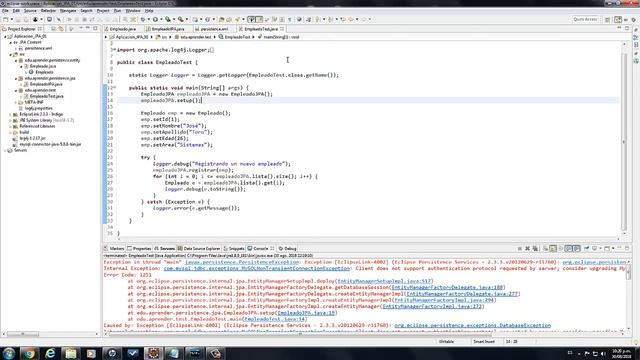Expand the META-INF folder
Viewport: 640px width, 360px height.
(x=16, y=102)
